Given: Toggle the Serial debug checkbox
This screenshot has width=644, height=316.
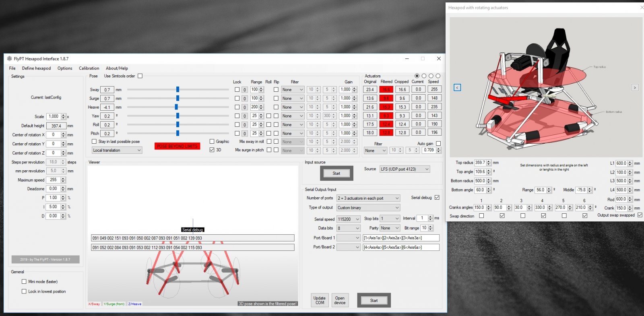Looking at the screenshot, I should [x=437, y=198].
